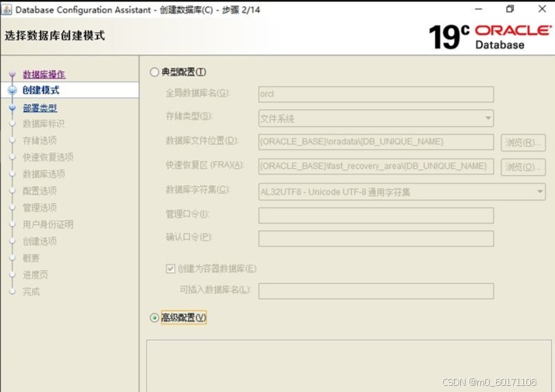Browse for 快速恢复区 location

(x=522, y=166)
